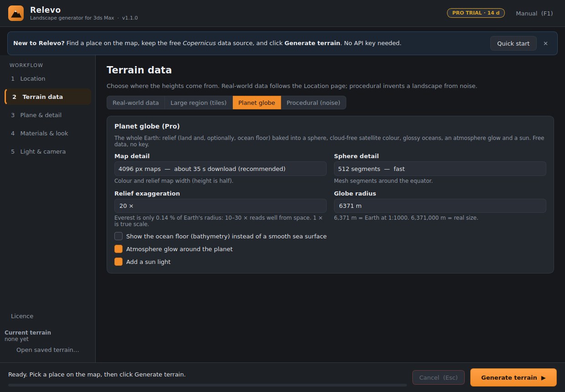Open the Materials & look step
The width and height of the screenshot is (565, 392).
tap(48, 133)
